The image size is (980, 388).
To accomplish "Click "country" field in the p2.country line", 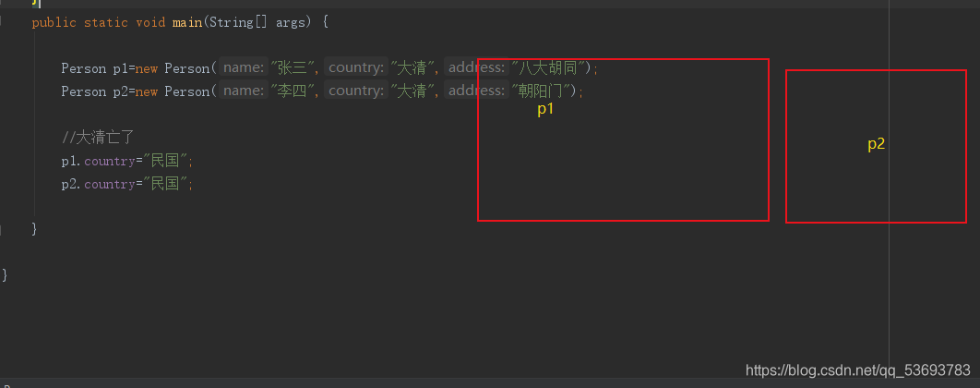I will 110,184.
